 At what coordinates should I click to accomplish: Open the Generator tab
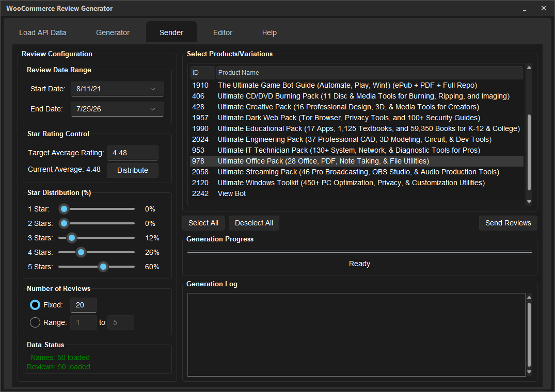coord(113,32)
